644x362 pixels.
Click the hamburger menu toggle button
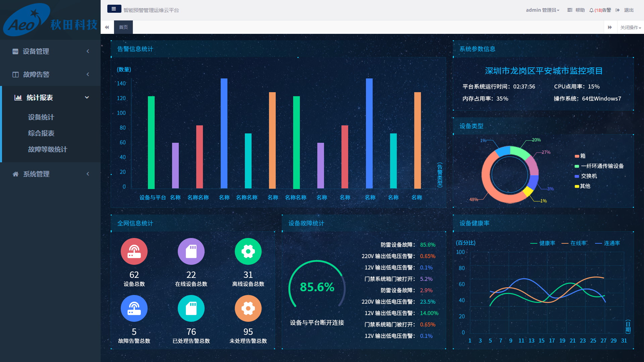(x=114, y=9)
